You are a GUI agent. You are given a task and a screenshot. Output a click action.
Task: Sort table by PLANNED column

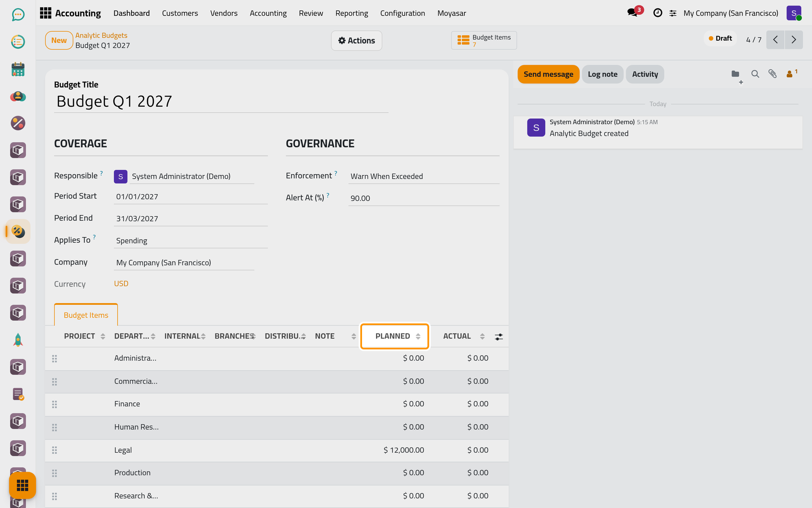point(395,336)
